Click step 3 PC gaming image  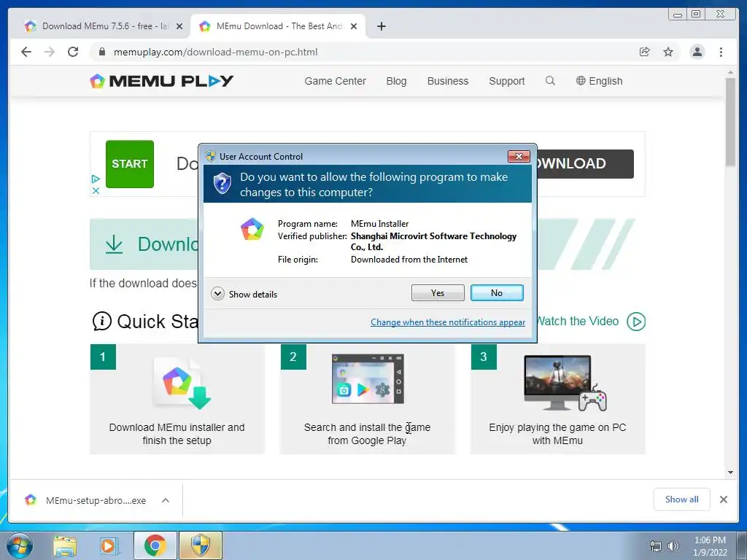(x=565, y=384)
